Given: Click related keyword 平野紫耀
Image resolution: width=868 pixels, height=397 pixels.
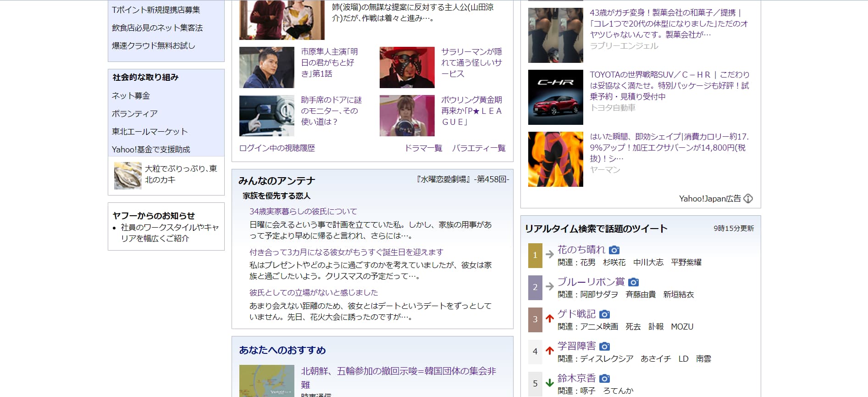Looking at the screenshot, I should point(686,263).
